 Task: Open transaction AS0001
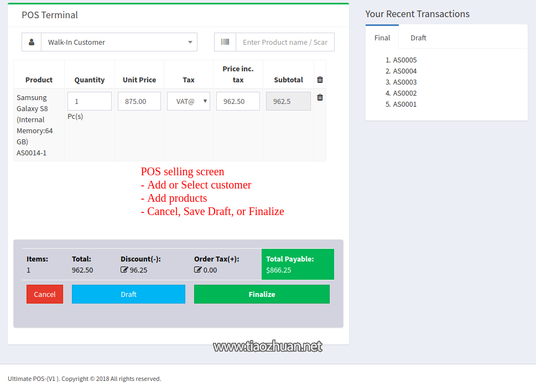pos(404,104)
